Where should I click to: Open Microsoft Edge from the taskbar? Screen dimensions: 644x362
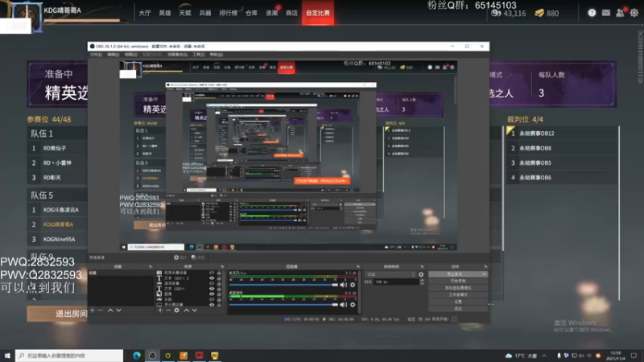(137, 356)
